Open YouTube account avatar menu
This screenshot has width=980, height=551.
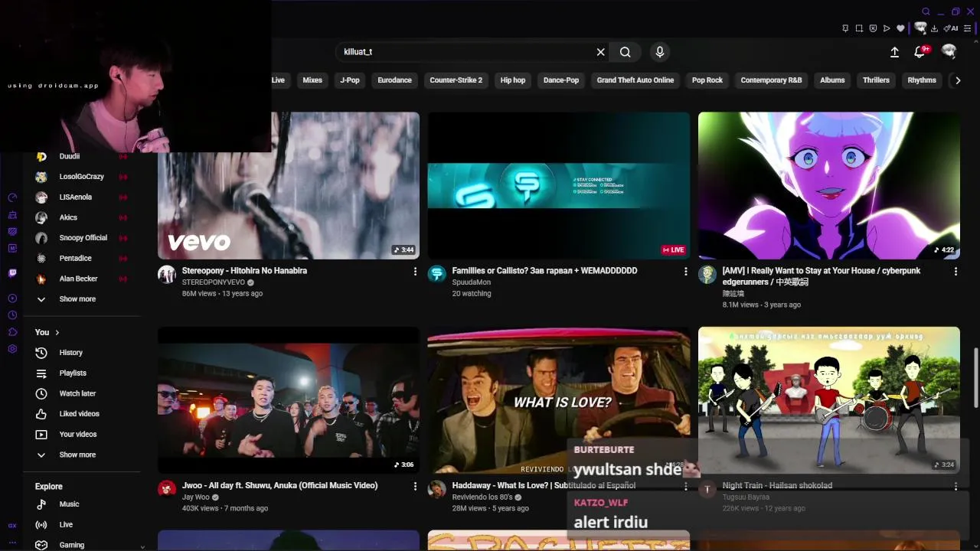tap(949, 51)
